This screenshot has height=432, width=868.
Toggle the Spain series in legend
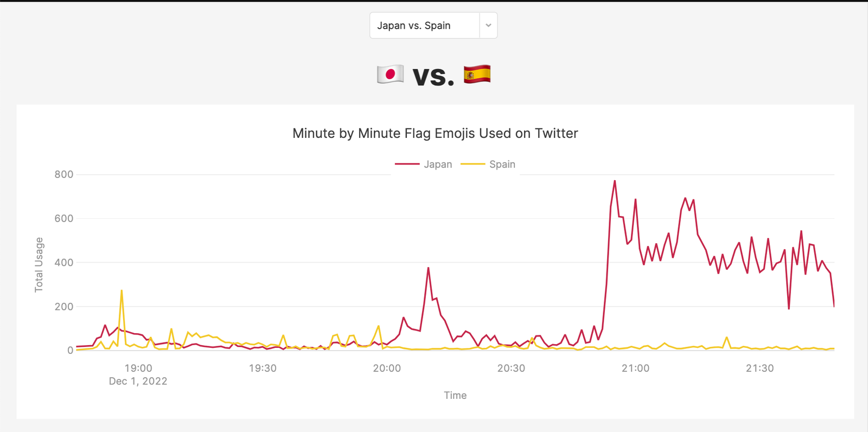[502, 164]
